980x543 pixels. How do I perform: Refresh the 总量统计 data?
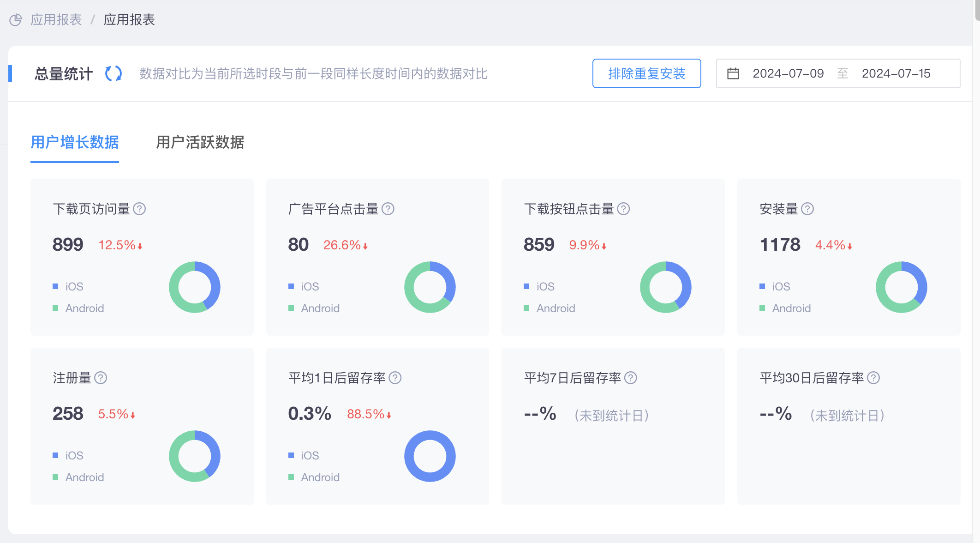pos(114,73)
